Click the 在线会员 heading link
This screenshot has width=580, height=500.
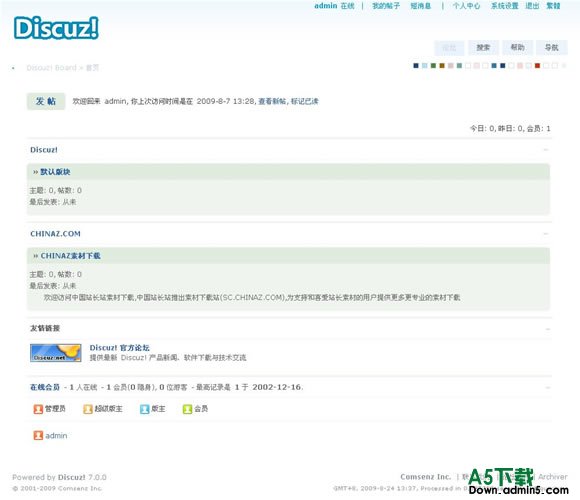click(x=45, y=387)
